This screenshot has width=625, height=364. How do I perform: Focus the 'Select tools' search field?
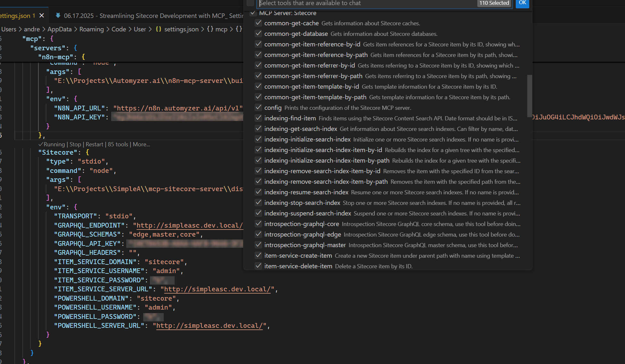[367, 3]
